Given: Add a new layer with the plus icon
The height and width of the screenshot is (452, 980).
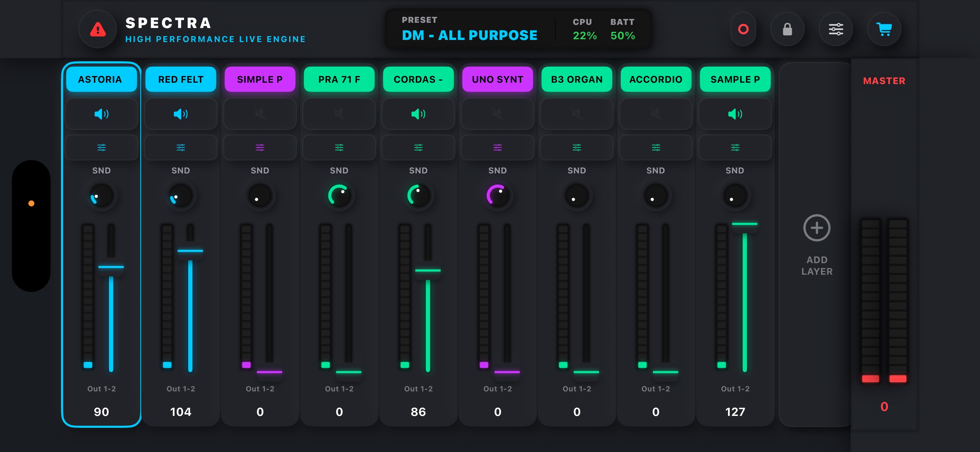Looking at the screenshot, I should [x=817, y=228].
